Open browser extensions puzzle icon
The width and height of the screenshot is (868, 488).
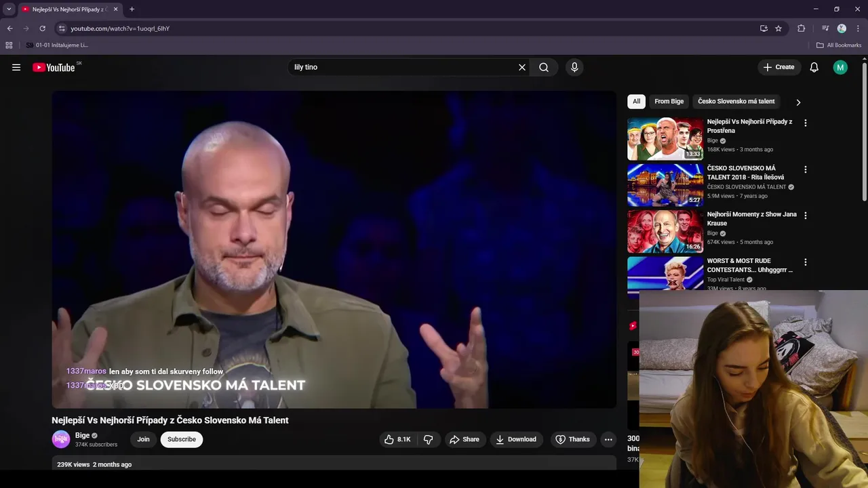click(x=801, y=28)
